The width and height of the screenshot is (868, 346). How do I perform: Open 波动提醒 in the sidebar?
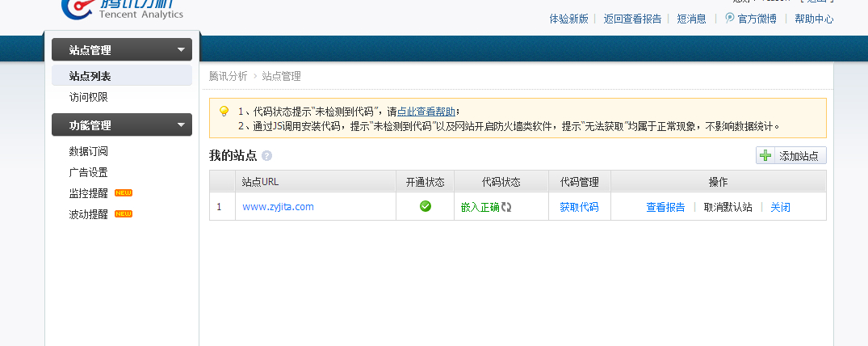(89, 214)
